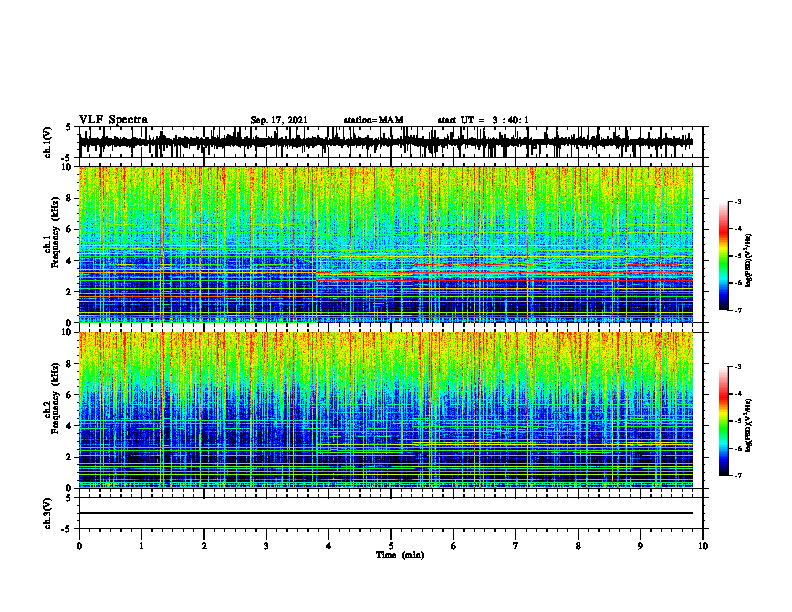Click the "station=MAM" header label
Screen dimensions: 792x612
coord(373,120)
